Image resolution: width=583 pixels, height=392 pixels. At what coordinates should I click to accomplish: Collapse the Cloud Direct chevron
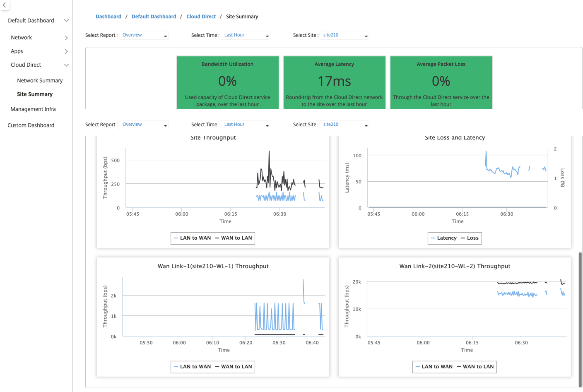[x=66, y=65]
